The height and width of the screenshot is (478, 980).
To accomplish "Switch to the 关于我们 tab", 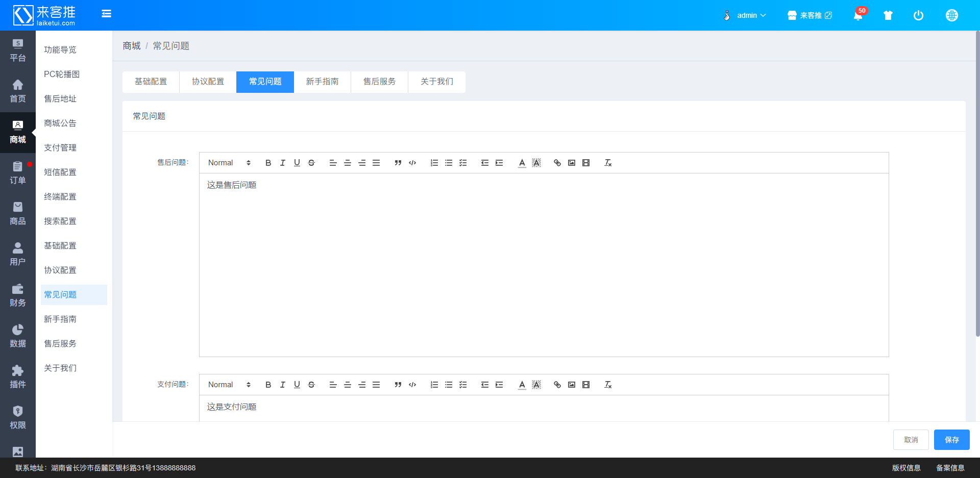I will [436, 82].
